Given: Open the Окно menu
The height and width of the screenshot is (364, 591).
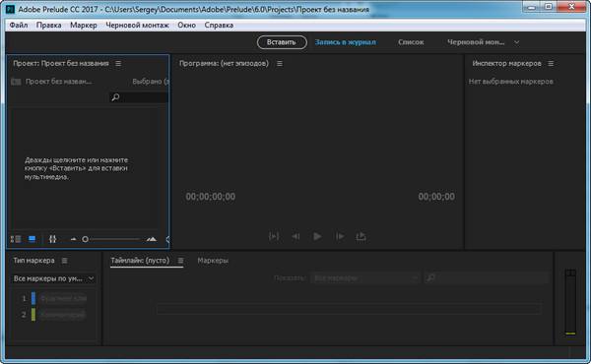Looking at the screenshot, I should [x=186, y=26].
